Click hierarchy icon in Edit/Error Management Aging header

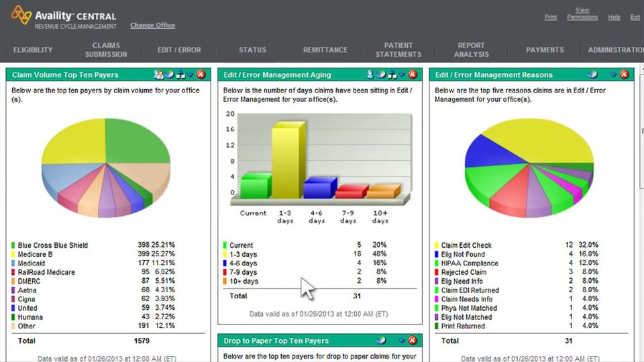[x=392, y=74]
